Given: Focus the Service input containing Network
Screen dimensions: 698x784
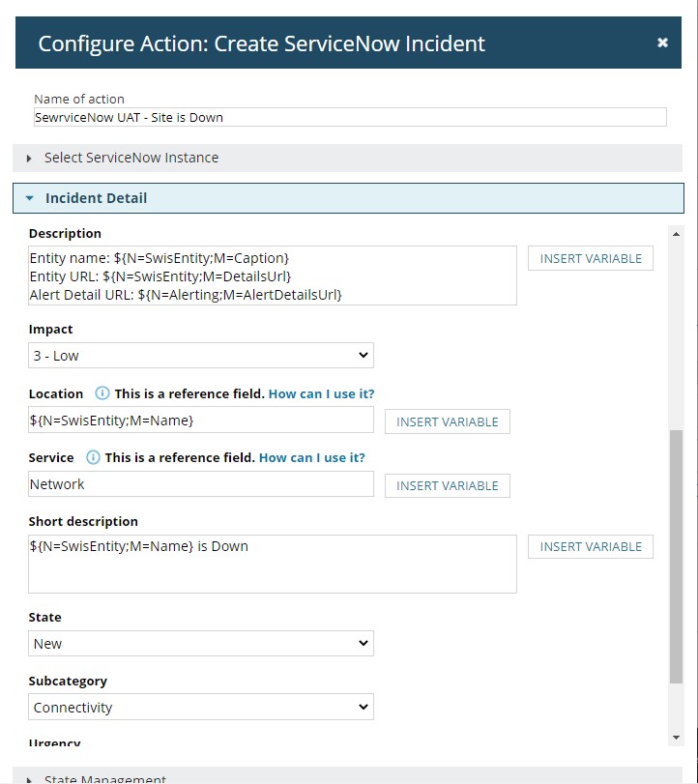Looking at the screenshot, I should (200, 484).
